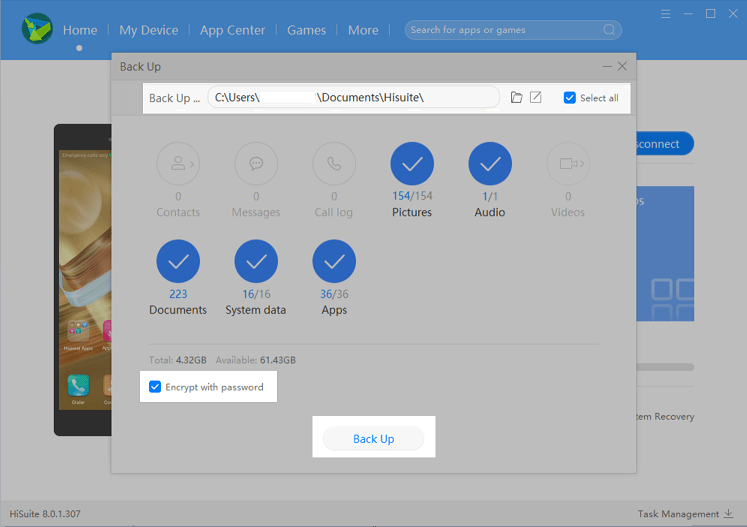The height and width of the screenshot is (527, 747).
Task: Open the title bar dropdown menu arrow
Action: coord(665,14)
